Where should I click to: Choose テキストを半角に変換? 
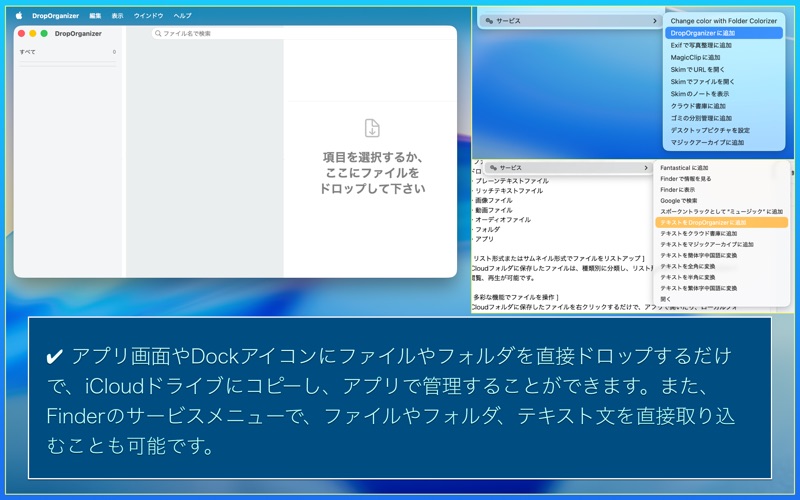(x=721, y=278)
